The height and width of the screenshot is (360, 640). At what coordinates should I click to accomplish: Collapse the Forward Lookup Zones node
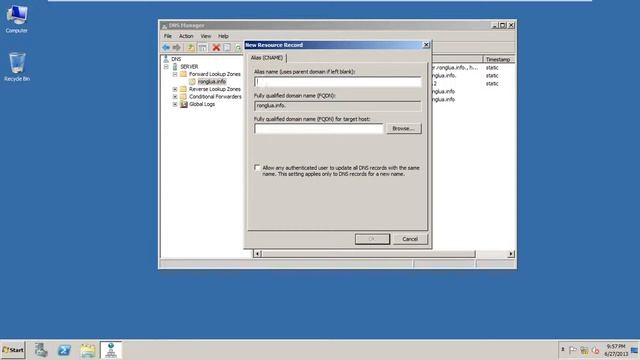click(175, 74)
